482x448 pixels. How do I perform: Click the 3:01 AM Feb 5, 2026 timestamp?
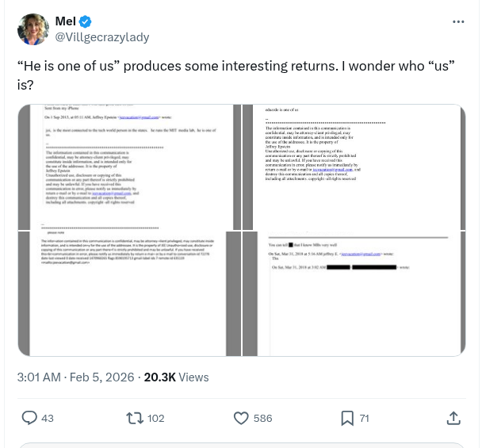(76, 377)
